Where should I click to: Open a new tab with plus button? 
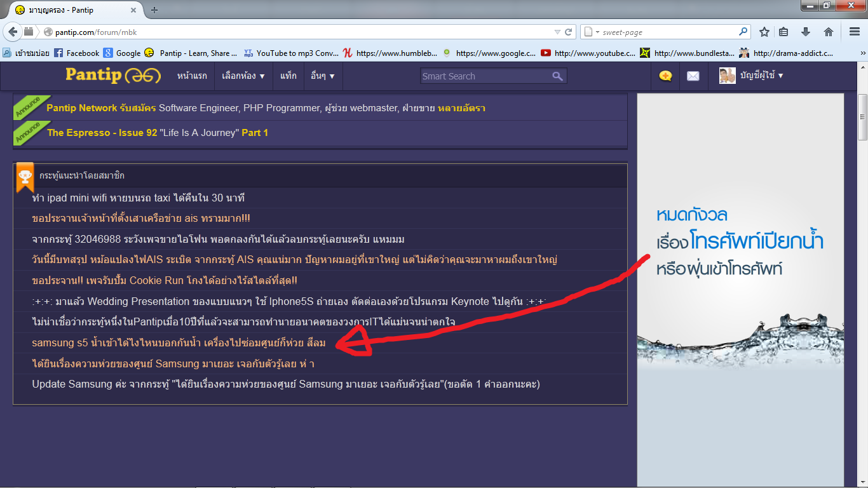[x=154, y=10]
